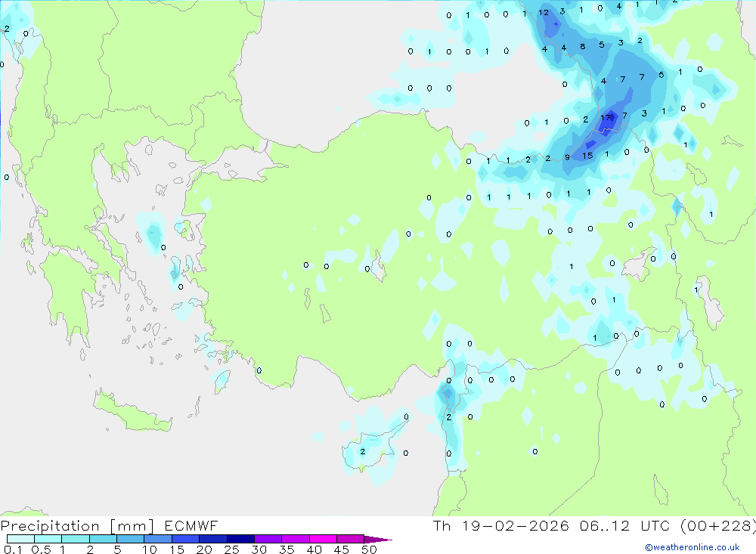Click the (00+228) forecast offset text

tap(718, 526)
